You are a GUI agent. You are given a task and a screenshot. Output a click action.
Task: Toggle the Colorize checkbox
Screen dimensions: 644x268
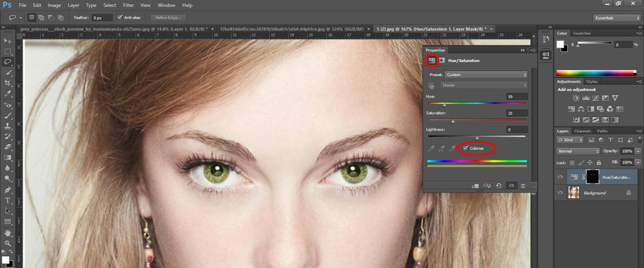465,148
